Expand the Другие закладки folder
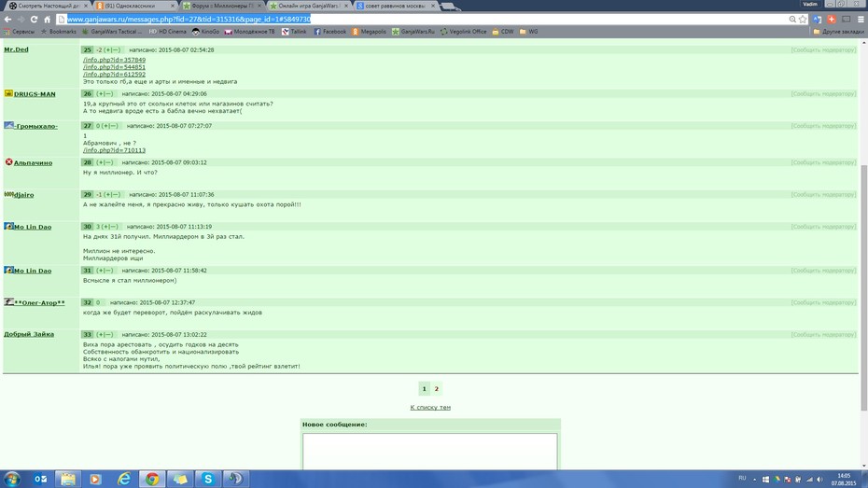The height and width of the screenshot is (488, 868). (838, 32)
